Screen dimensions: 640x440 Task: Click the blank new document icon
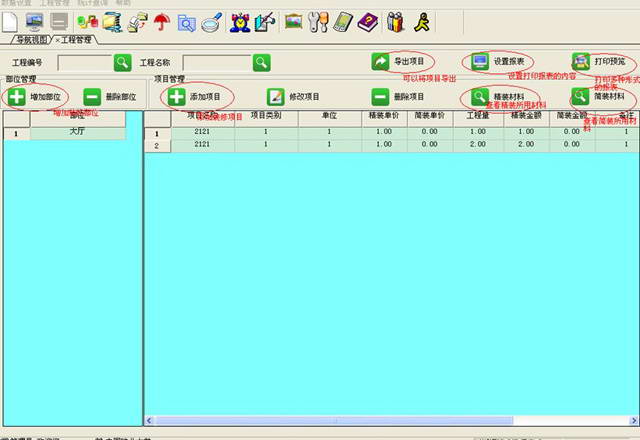pyautogui.click(x=9, y=20)
